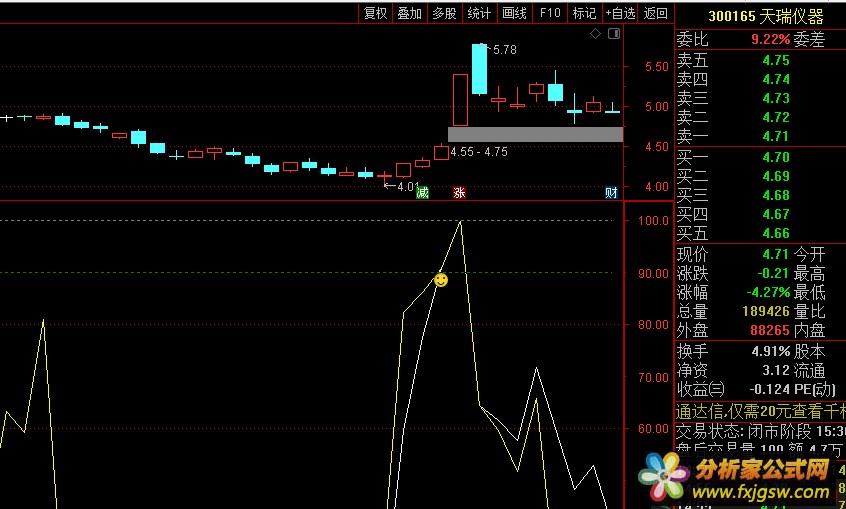Click the 买四 price 4.67
846x509 pixels.
click(x=776, y=214)
